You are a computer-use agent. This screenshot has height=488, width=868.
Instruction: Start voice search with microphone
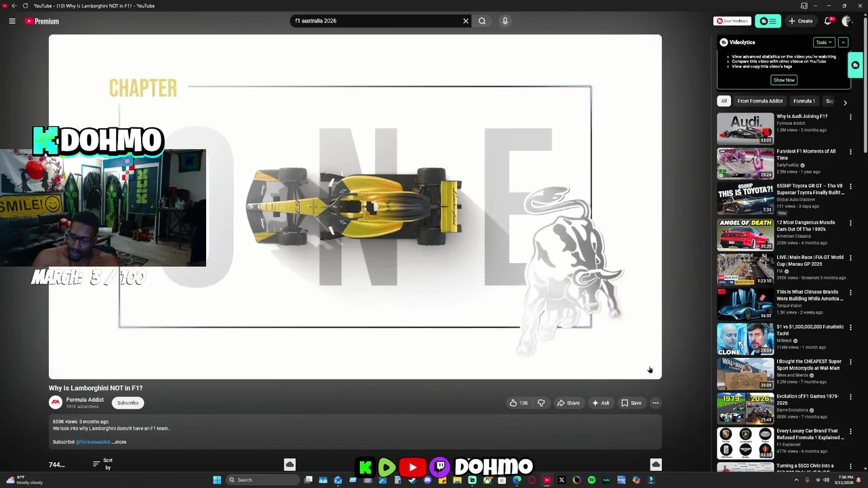coord(505,21)
